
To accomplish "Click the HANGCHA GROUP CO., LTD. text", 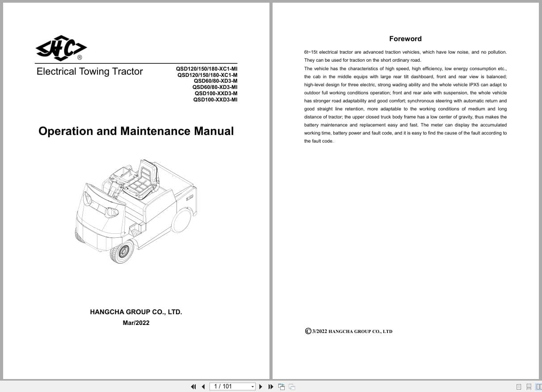I will click(136, 312).
